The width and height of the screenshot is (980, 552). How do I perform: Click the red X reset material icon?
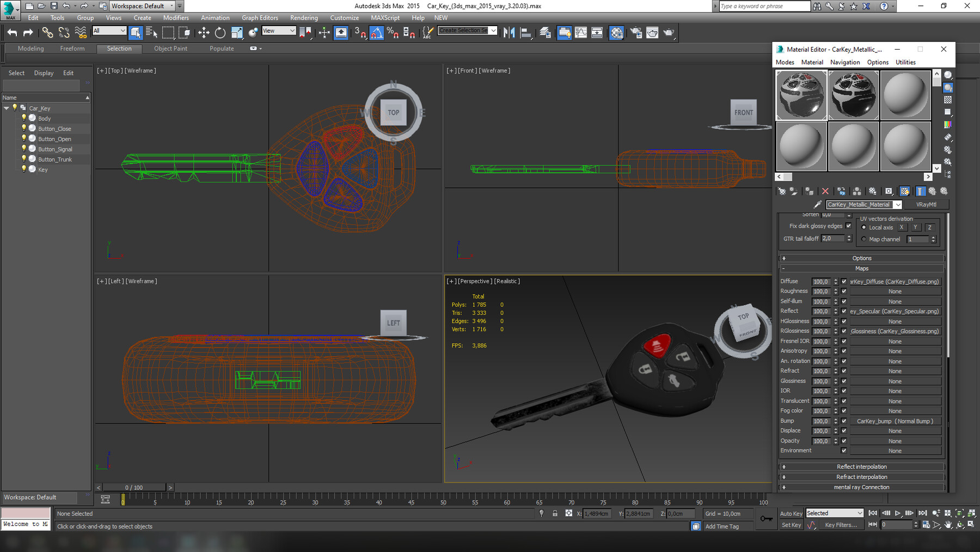825,191
